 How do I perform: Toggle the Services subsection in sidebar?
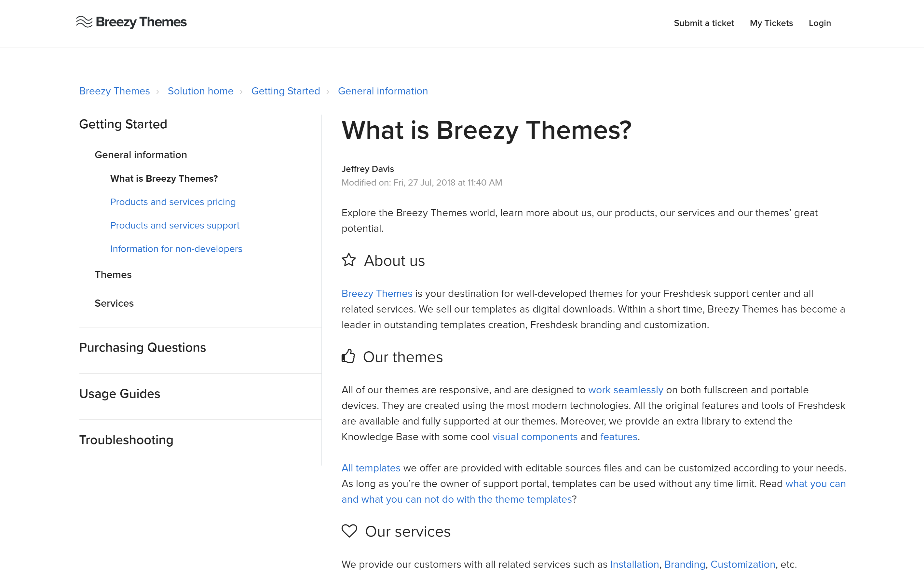click(115, 303)
